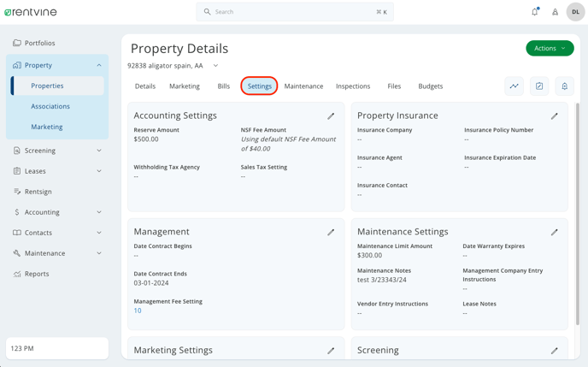Open the notepad check icon button

539,86
